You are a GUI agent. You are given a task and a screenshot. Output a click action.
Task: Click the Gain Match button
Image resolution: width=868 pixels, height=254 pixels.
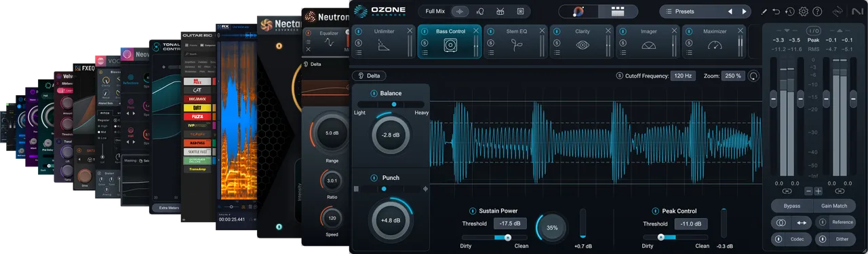click(835, 206)
